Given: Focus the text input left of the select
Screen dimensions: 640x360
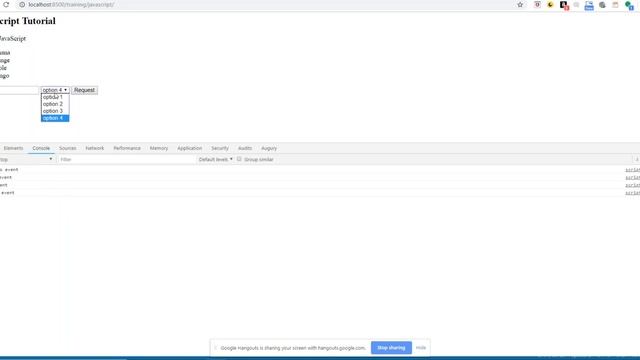Looking at the screenshot, I should 19,90.
